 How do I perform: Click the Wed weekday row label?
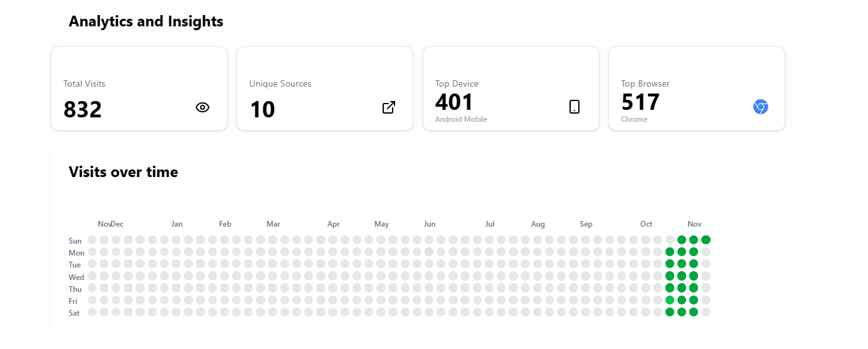(x=77, y=277)
